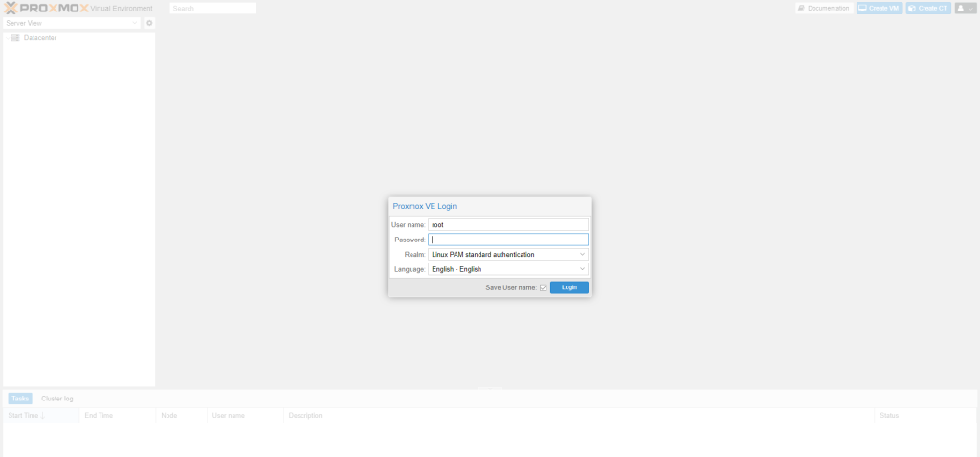Toggle the Save User name checkbox
Image resolution: width=980 pixels, height=457 pixels.
point(544,287)
